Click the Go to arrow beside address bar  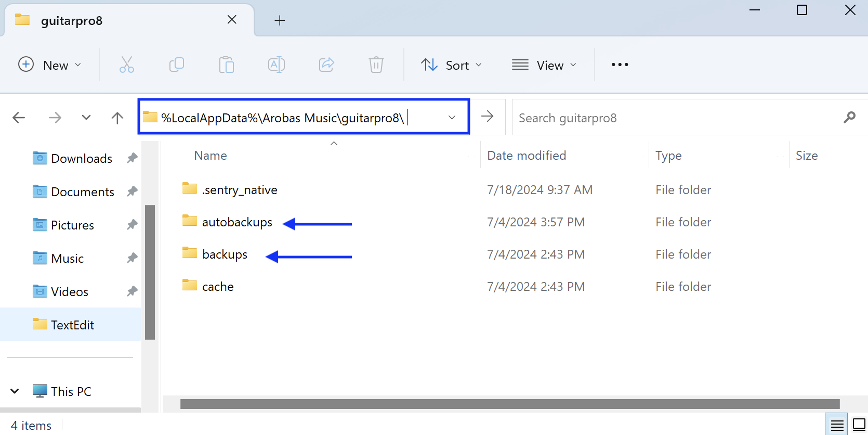488,116
